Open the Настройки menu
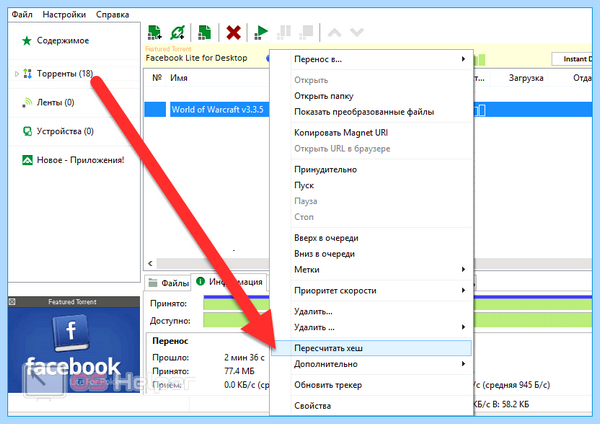This screenshot has height=424, width=600. click(64, 15)
